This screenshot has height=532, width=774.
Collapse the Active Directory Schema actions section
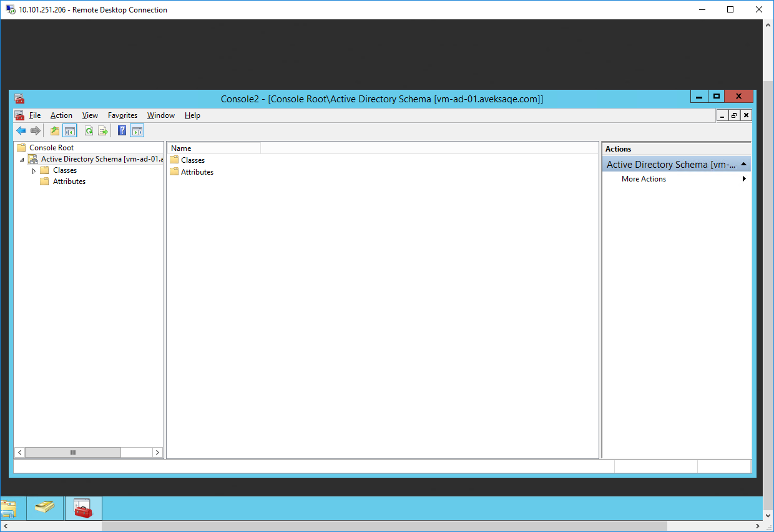pos(743,164)
